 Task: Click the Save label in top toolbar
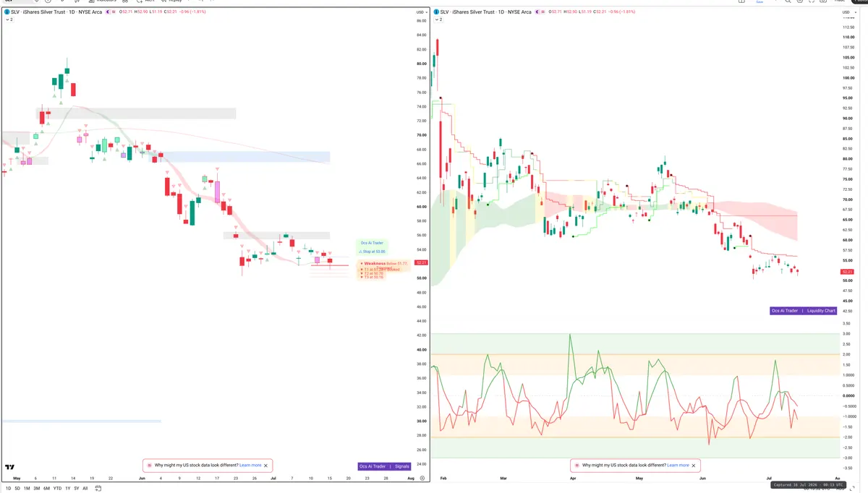[759, 2]
